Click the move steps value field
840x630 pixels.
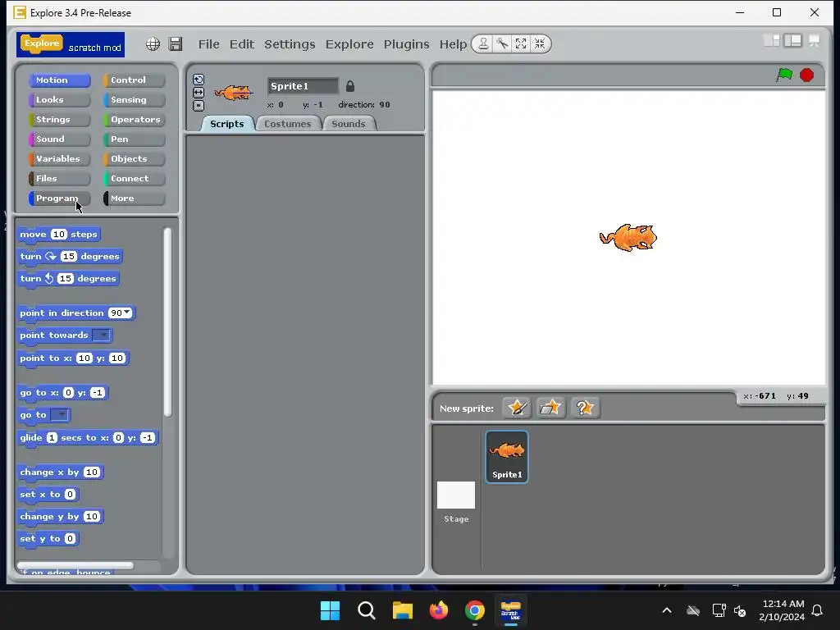pyautogui.click(x=58, y=234)
